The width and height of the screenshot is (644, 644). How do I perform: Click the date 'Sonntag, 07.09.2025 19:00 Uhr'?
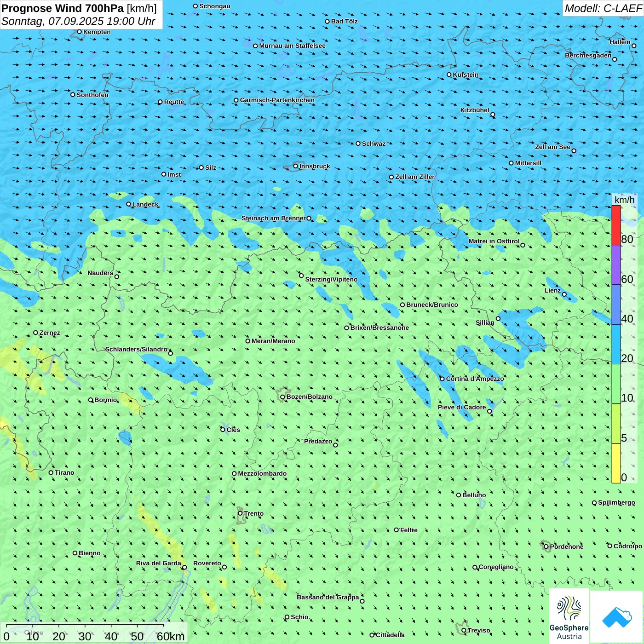pyautogui.click(x=78, y=21)
